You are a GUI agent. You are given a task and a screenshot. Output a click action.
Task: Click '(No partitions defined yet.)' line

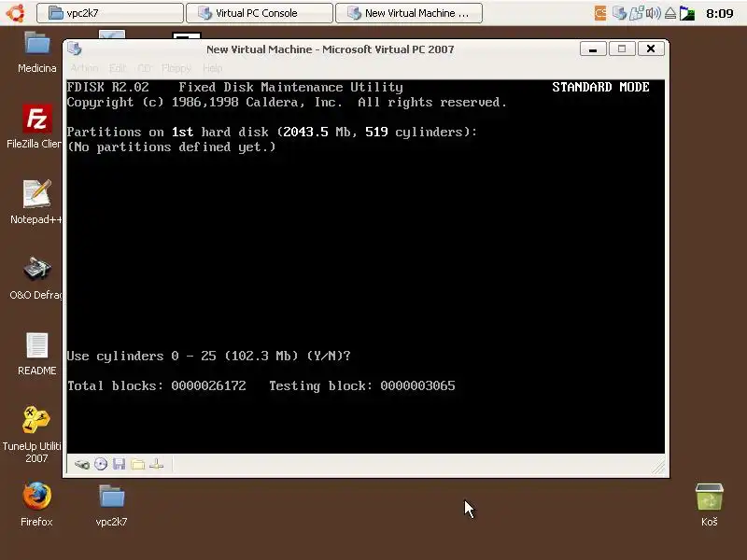172,147
